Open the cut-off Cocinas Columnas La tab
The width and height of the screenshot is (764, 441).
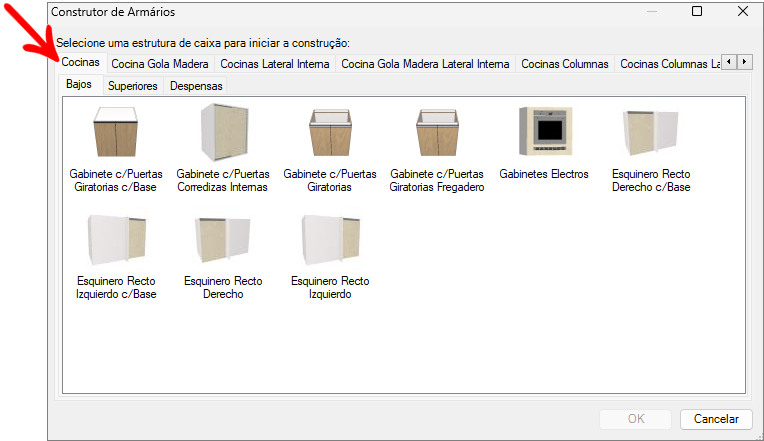(668, 64)
